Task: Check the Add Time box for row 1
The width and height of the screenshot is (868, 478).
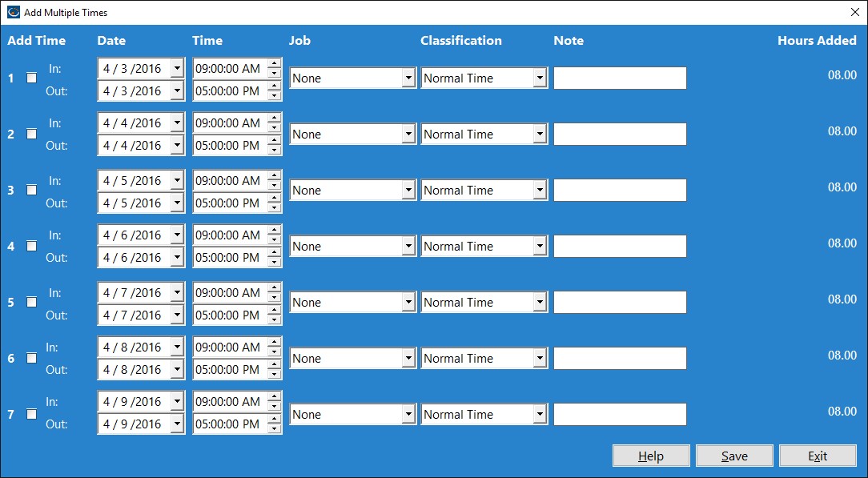Action: tap(32, 78)
